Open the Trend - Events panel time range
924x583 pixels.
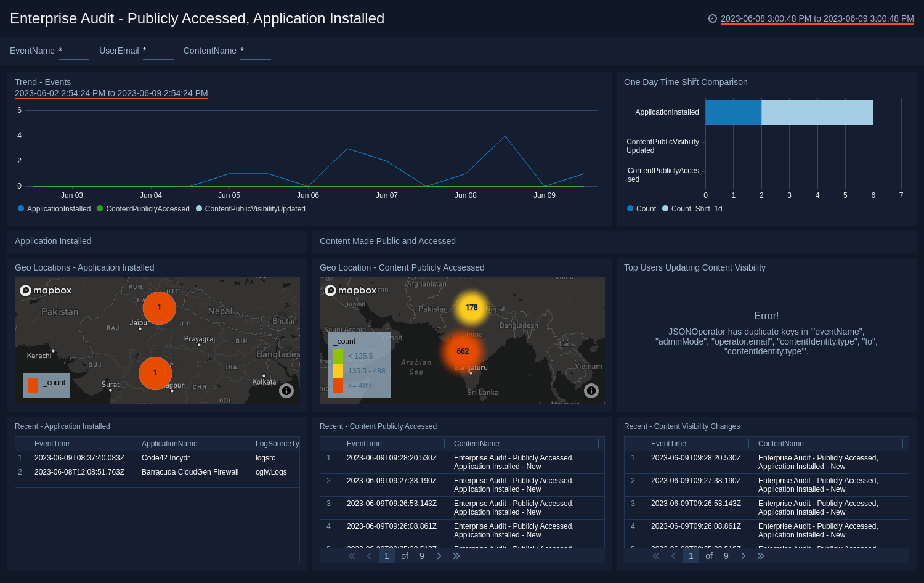point(111,93)
